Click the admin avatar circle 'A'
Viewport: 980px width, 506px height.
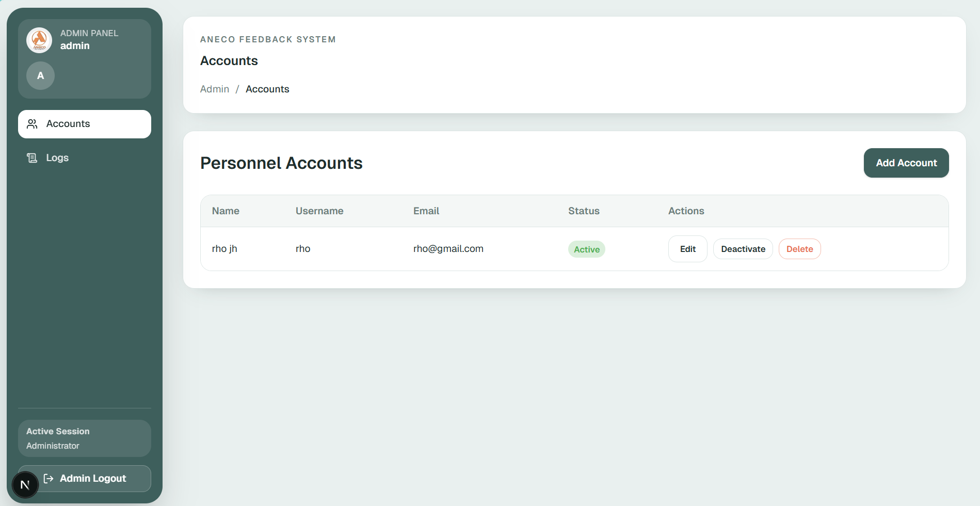pos(40,76)
